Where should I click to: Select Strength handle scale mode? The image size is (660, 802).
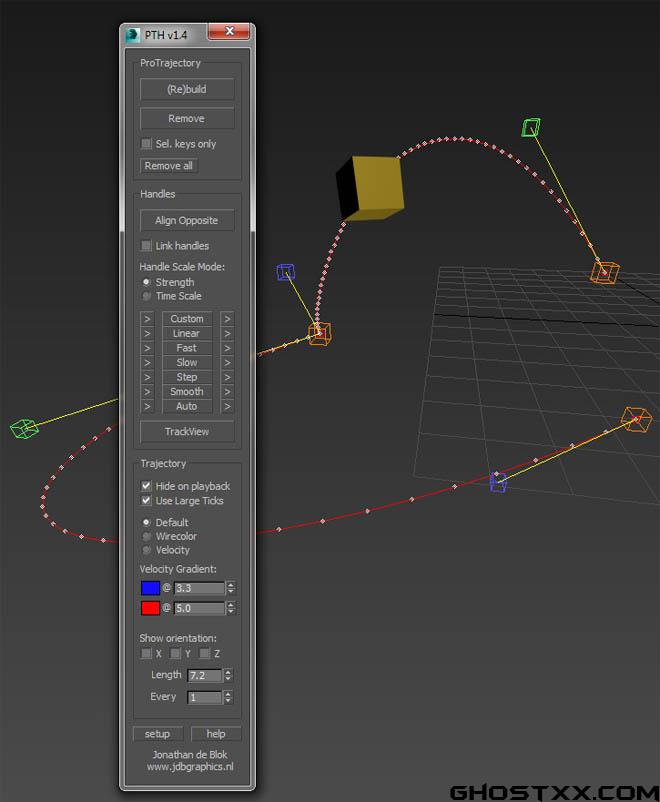point(146,282)
